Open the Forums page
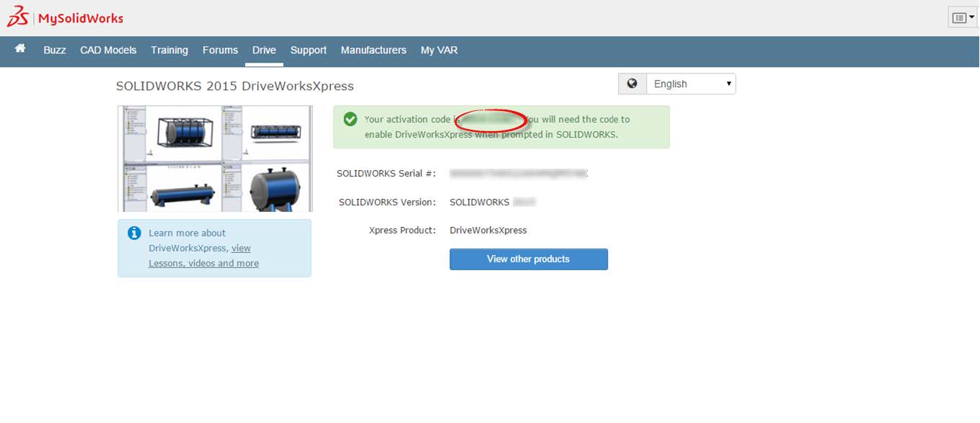980x423 pixels. click(x=220, y=50)
